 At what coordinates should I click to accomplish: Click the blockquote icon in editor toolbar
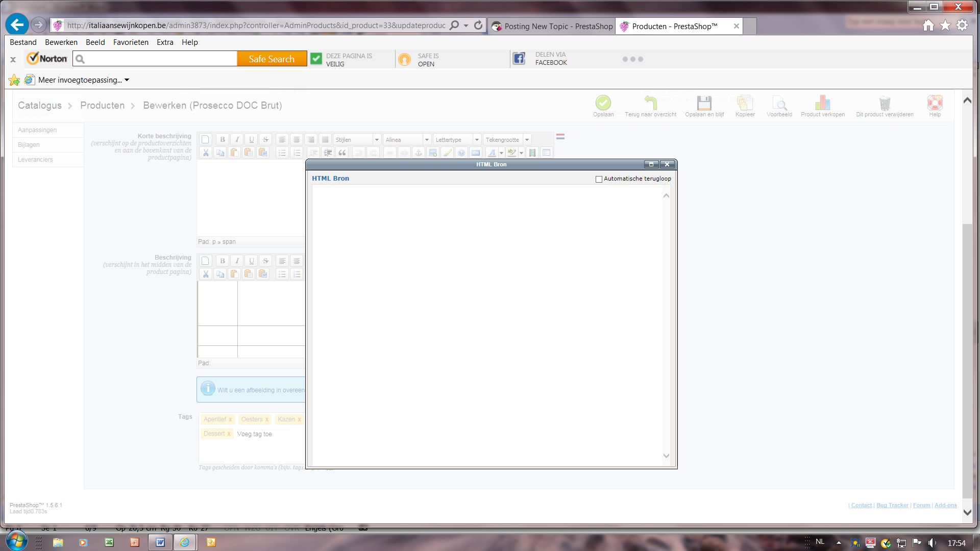point(342,153)
